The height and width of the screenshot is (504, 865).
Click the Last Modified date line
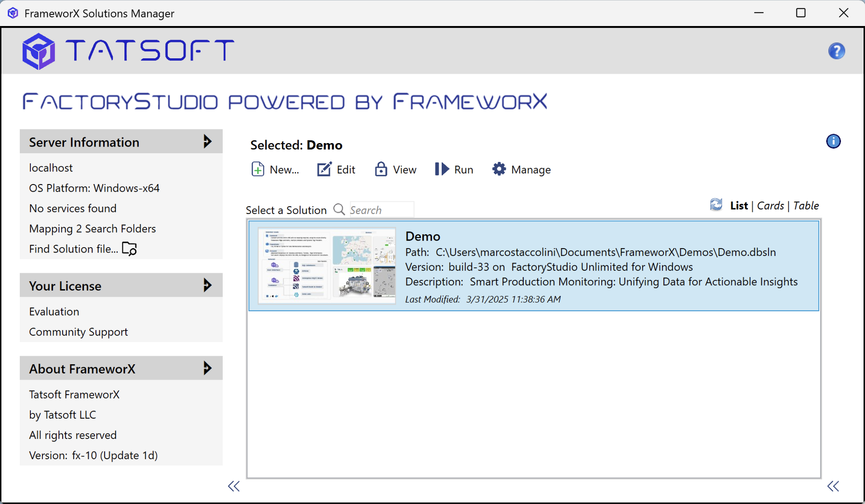click(x=483, y=299)
